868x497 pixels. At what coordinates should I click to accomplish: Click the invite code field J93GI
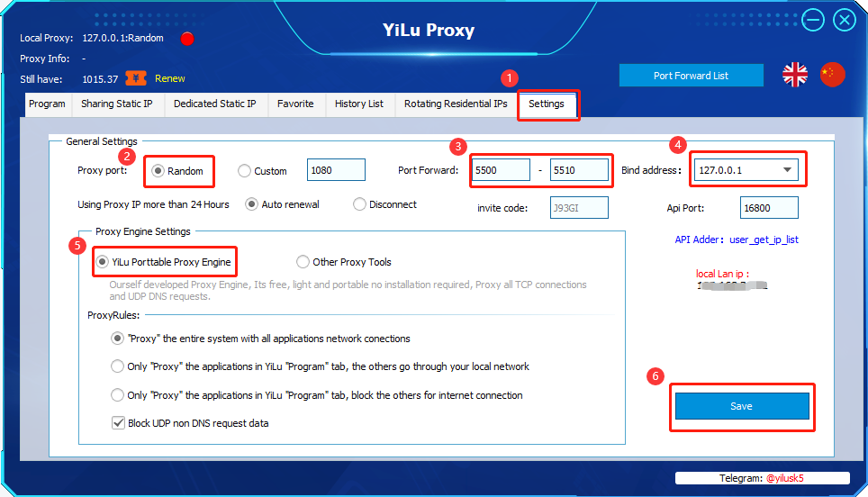pyautogui.click(x=579, y=208)
